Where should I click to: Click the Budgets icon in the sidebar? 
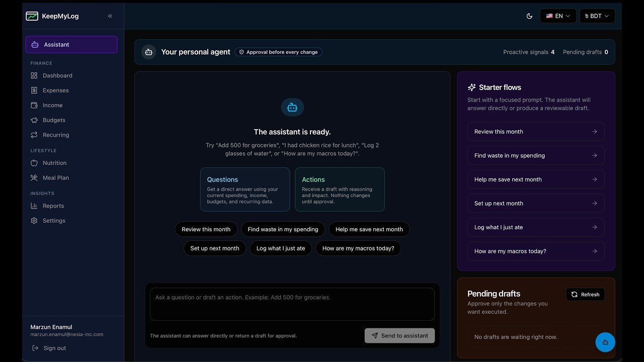click(x=34, y=120)
